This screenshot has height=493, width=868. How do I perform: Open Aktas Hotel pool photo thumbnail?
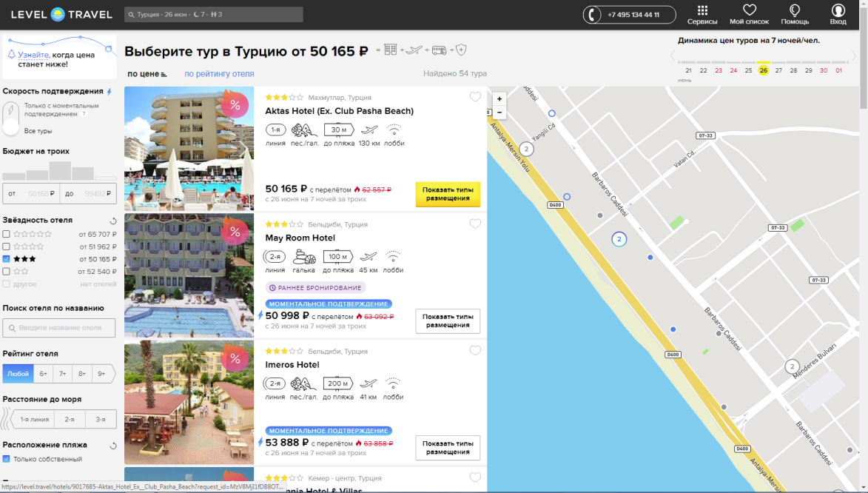189,149
